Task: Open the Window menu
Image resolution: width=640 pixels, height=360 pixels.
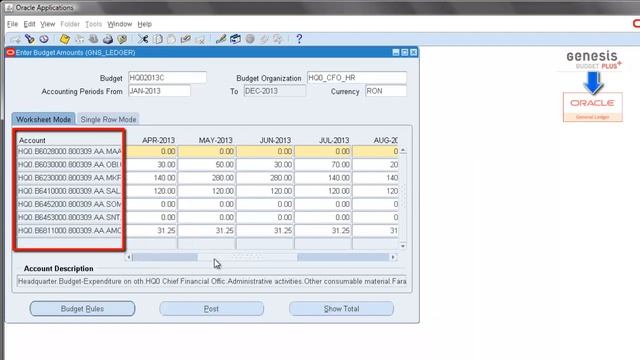Action: point(120,24)
